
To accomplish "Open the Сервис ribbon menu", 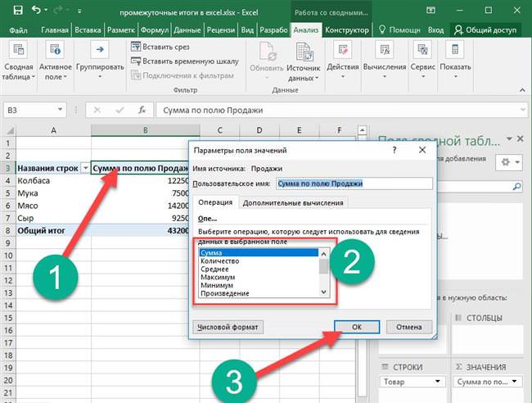I will click(422, 61).
